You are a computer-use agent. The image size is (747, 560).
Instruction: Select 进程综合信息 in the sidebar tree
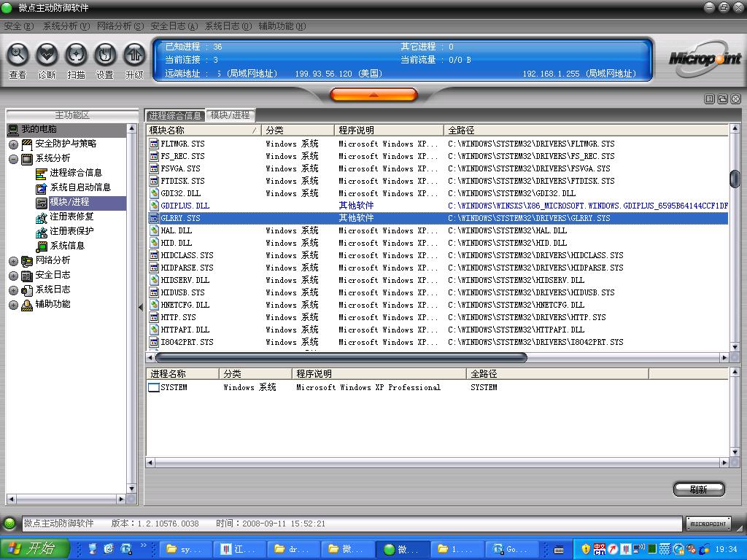coord(76,173)
